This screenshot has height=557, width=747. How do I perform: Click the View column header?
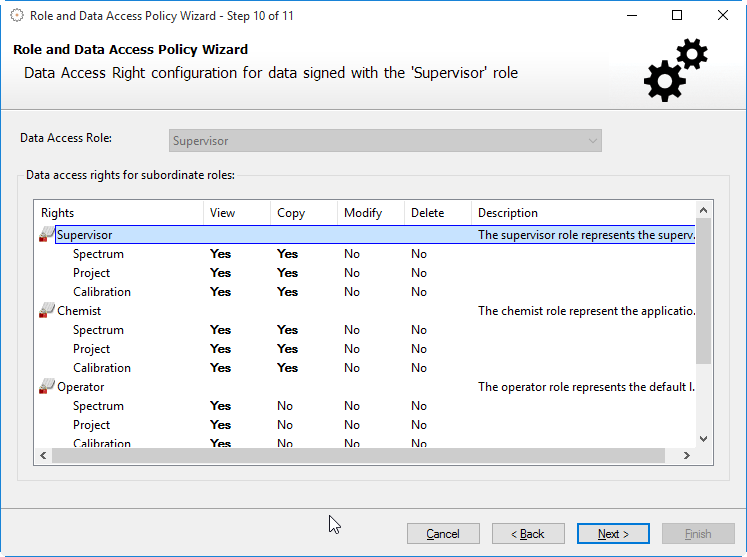[x=236, y=213]
